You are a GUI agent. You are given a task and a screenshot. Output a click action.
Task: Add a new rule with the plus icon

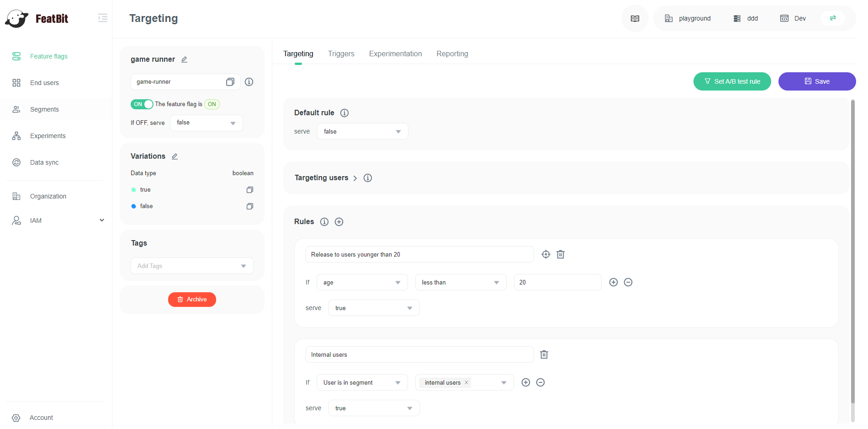tap(339, 222)
